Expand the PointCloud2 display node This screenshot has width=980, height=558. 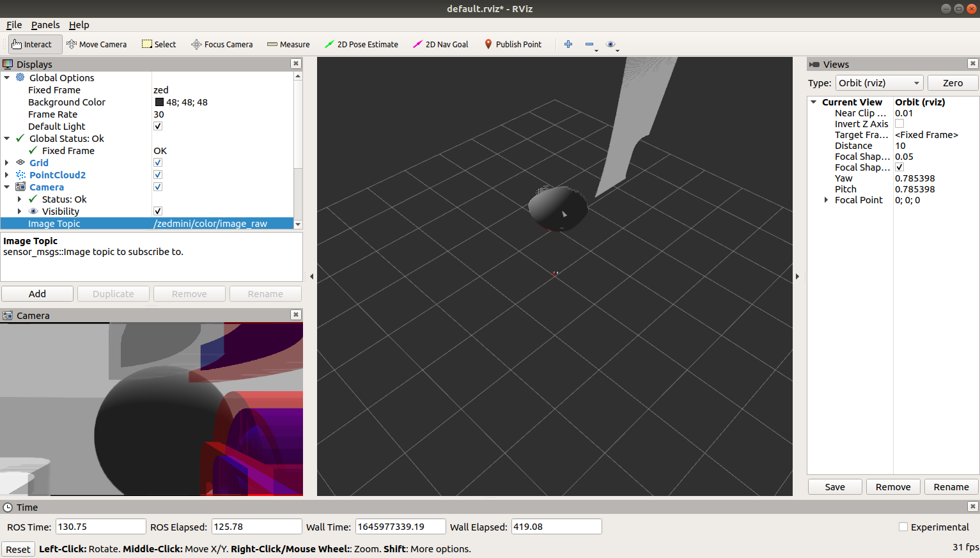pyautogui.click(x=7, y=174)
